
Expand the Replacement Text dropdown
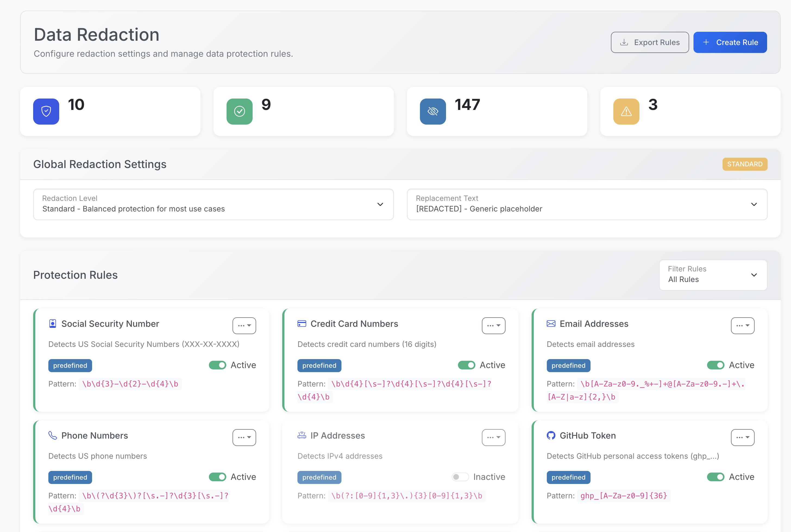coord(587,204)
